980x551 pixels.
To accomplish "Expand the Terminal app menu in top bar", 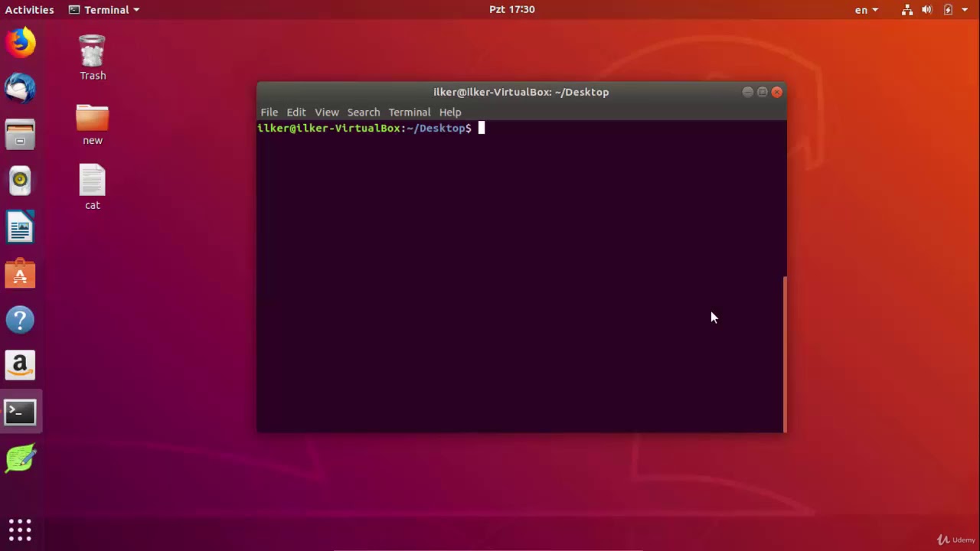I will click(x=104, y=10).
